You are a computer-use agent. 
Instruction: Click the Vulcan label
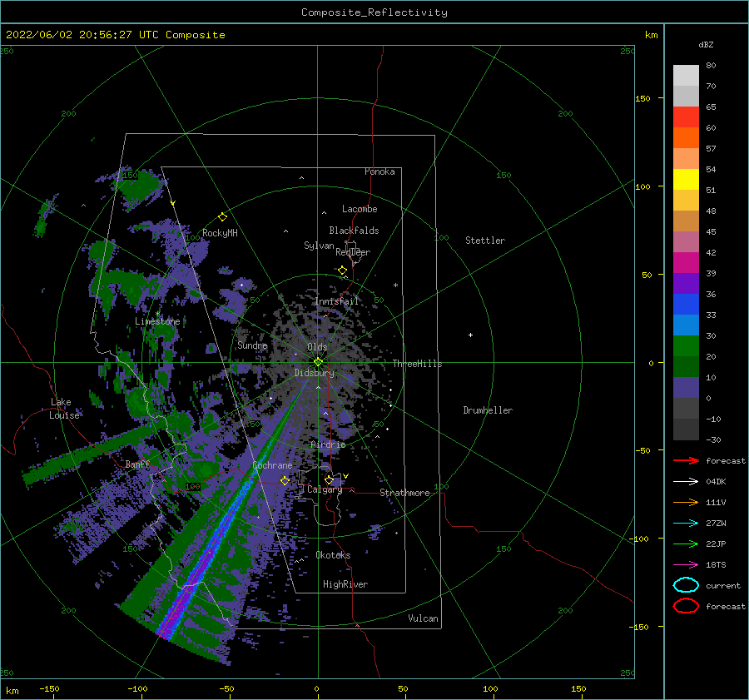(424, 618)
